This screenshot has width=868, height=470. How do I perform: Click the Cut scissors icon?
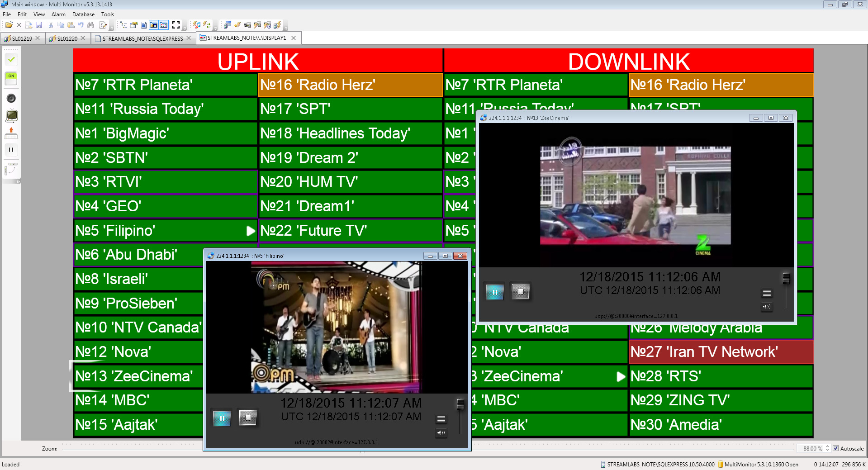(51, 25)
